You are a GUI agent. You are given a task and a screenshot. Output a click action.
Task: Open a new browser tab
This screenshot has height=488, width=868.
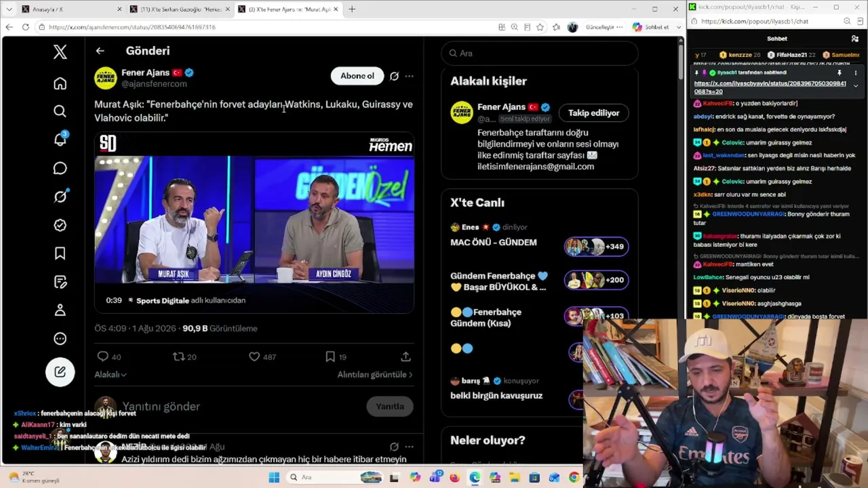pos(352,9)
